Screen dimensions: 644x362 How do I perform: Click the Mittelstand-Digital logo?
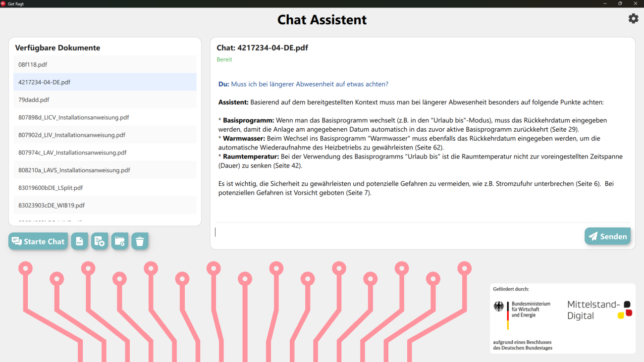599,310
